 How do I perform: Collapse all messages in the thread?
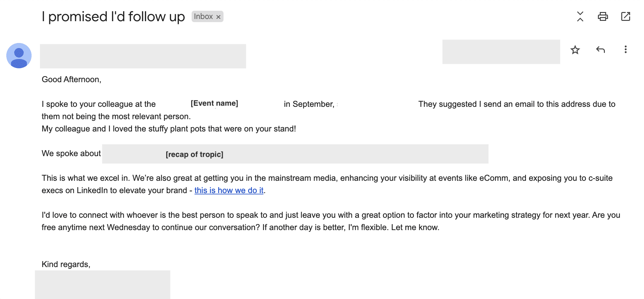[580, 16]
